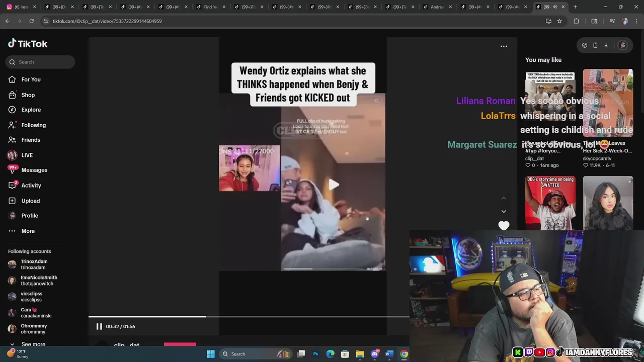Click the Windows taskbar Search box

coord(257,354)
